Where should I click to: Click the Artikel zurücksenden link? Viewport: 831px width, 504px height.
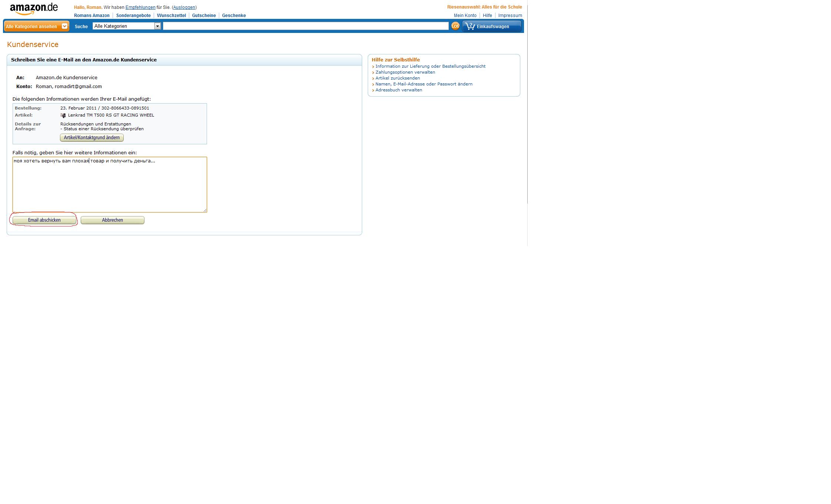coord(398,78)
